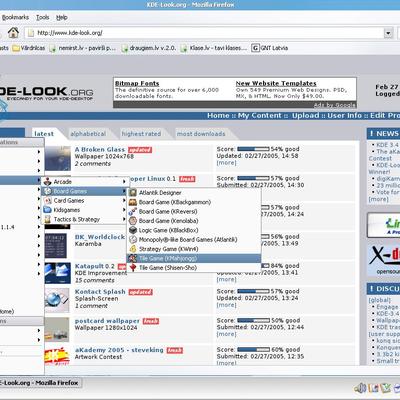Click the Atlantik Designer icon
The image size is (400, 400).
coord(133,193)
